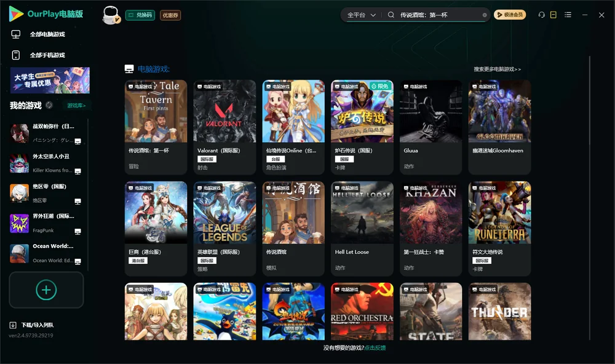Viewport: 615px width, 364px height.
Task: Click PC icon on 战双帕弥什 row
Action: pyautogui.click(x=77, y=141)
